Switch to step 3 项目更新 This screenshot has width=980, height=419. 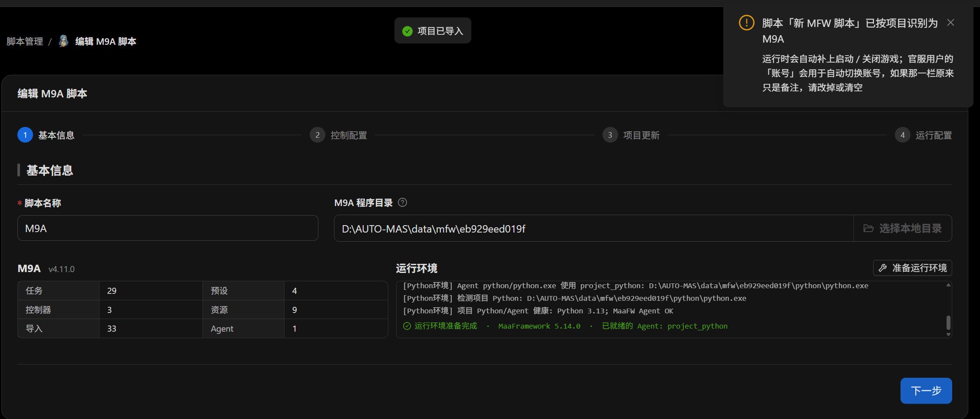pos(631,135)
